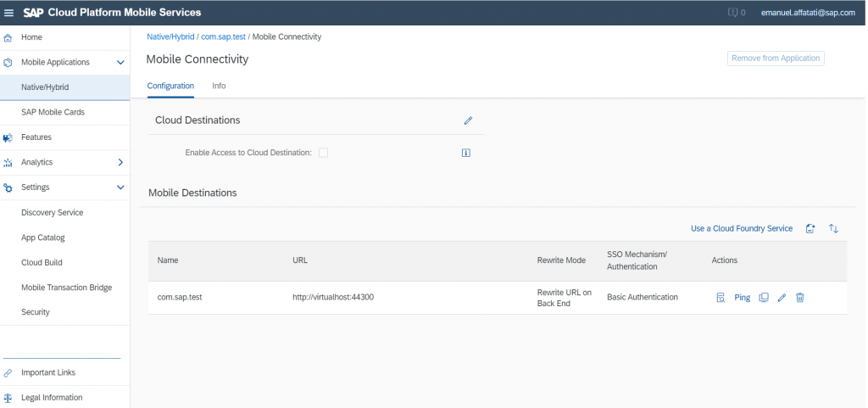Open the hamburger navigation menu
Screen dimensions: 868x408
[x=8, y=13]
